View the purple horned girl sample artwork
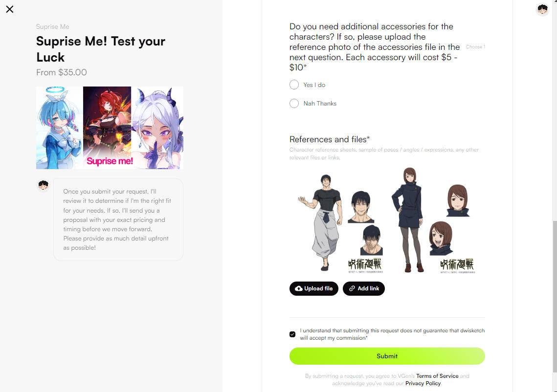Screen dimensions: 557x392 157,128
